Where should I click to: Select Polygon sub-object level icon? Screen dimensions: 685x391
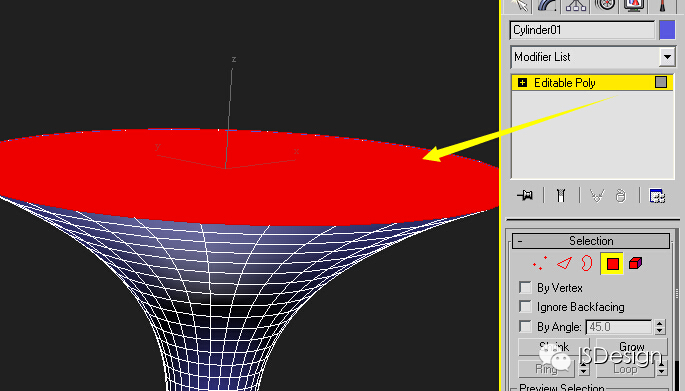pos(612,264)
